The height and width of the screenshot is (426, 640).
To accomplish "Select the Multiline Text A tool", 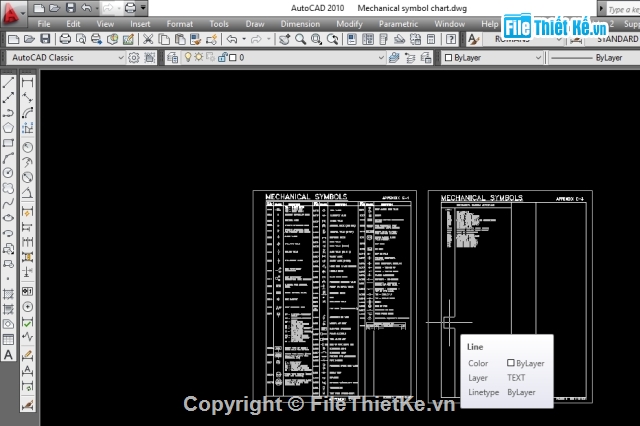I will click(9, 355).
